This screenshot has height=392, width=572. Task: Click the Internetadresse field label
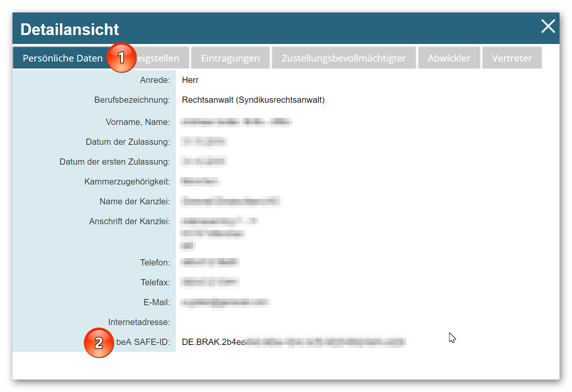click(x=139, y=322)
